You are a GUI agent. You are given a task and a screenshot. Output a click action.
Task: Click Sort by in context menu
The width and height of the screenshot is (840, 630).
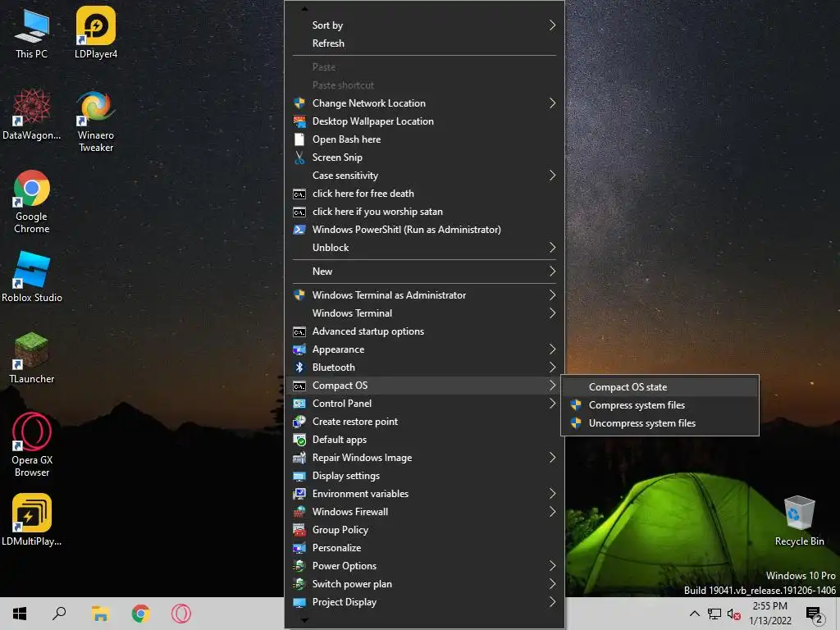[424, 25]
